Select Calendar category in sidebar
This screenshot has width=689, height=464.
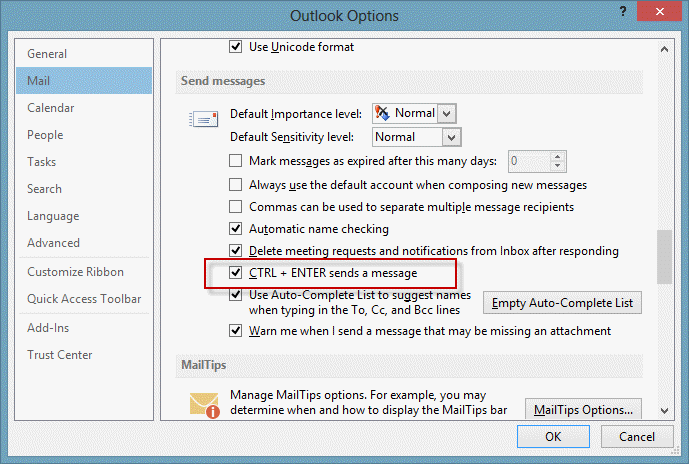84,108
